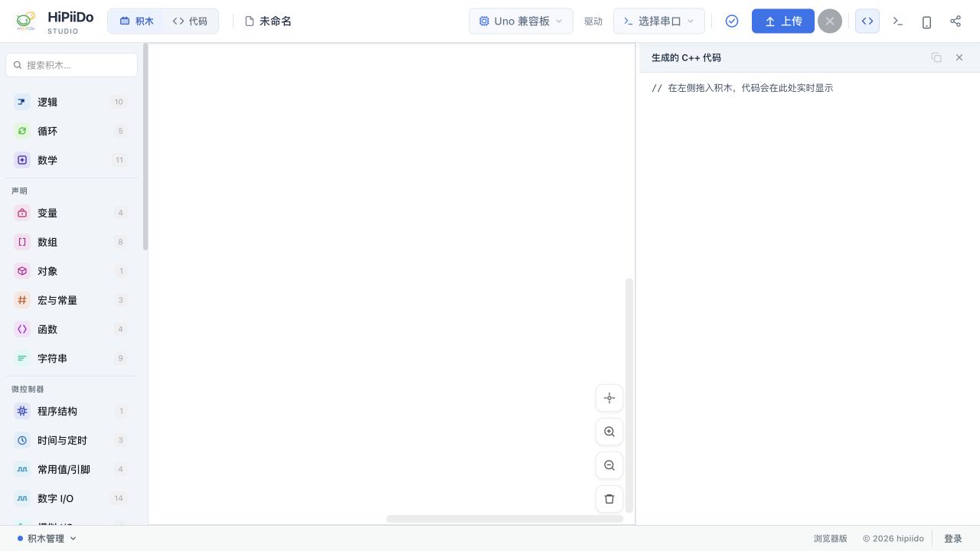Switch to the 积木 tab
Image resolution: width=980 pixels, height=551 pixels.
(136, 21)
